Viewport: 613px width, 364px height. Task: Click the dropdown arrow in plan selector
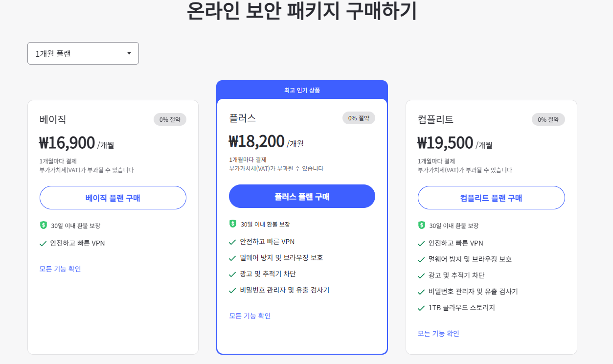[x=129, y=53]
